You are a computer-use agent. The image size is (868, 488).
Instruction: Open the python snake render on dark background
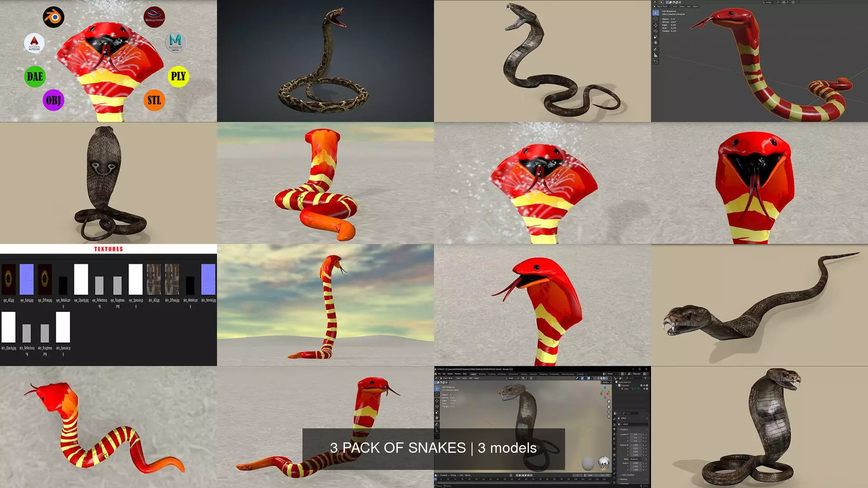point(325,61)
